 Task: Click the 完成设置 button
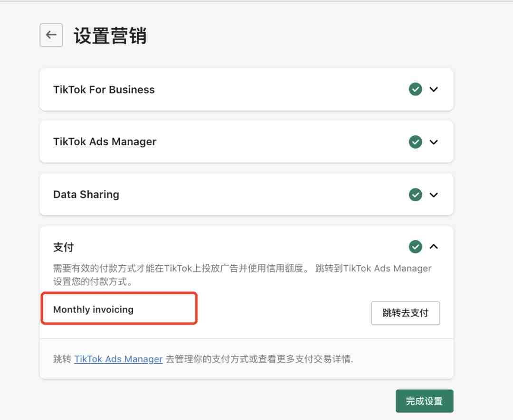pyautogui.click(x=424, y=401)
